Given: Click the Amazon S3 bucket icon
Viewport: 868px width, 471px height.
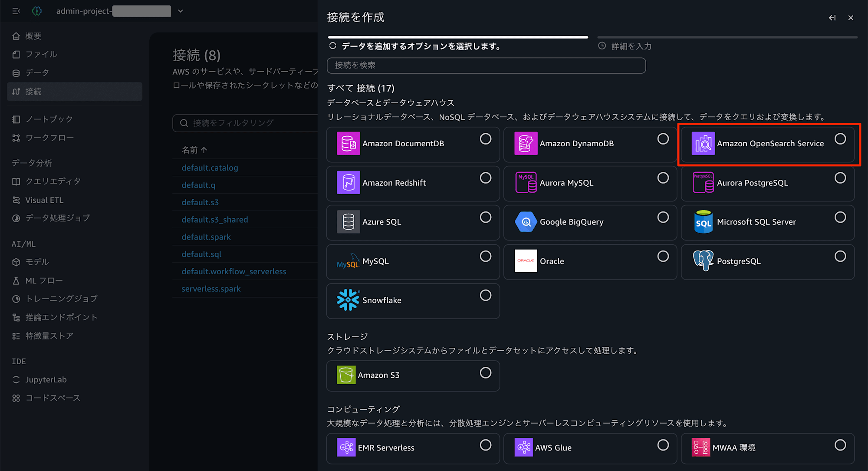Looking at the screenshot, I should click(346, 375).
